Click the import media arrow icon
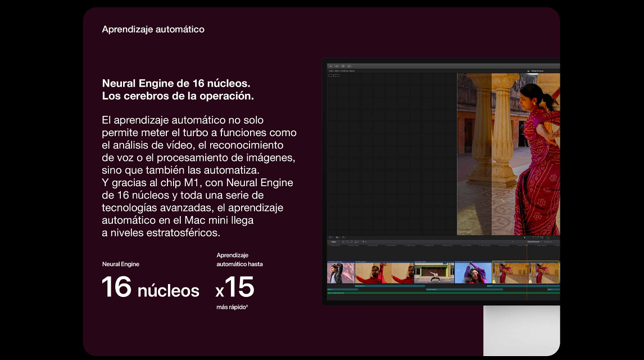 (x=330, y=66)
